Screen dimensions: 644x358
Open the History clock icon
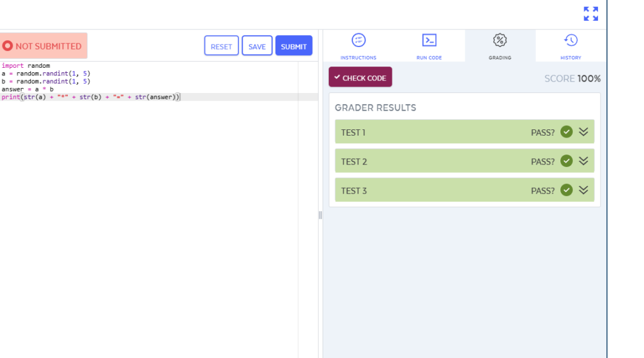[570, 41]
